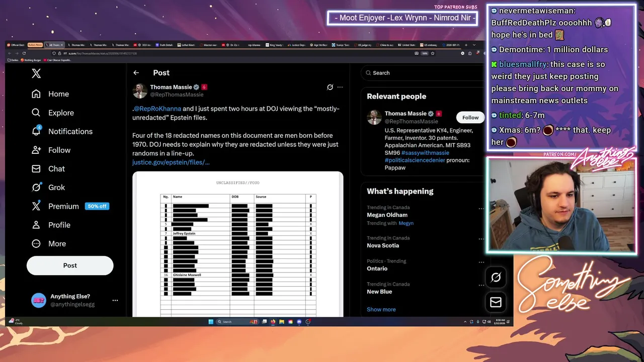Open Explore in the X sidebar
644x362 pixels.
pos(52,113)
